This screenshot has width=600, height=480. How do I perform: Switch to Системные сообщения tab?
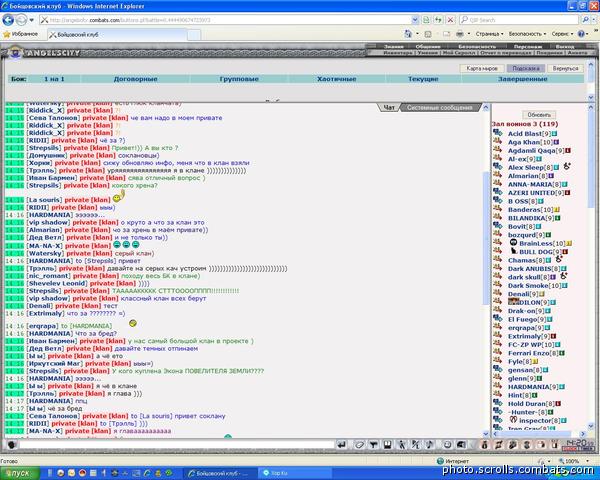pos(439,108)
